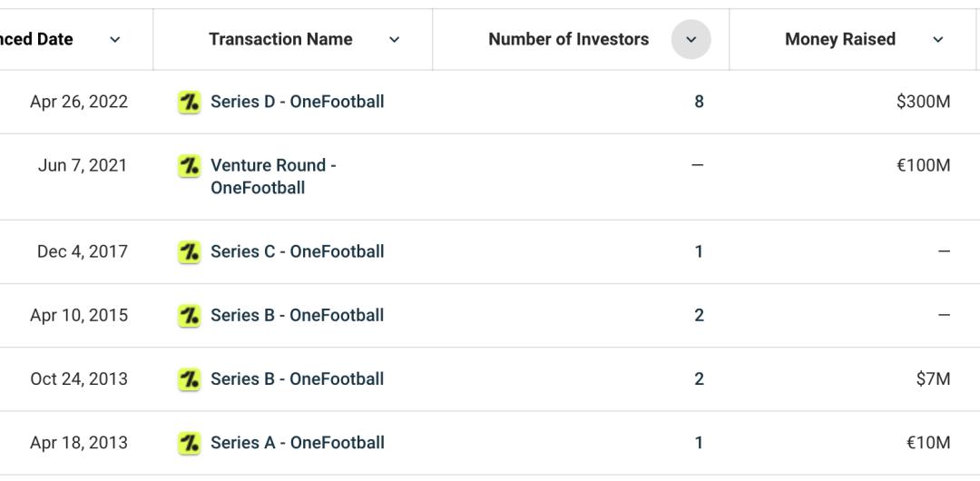The width and height of the screenshot is (980, 481).
Task: Expand the Transaction Name column menu chevron
Action: pos(394,40)
